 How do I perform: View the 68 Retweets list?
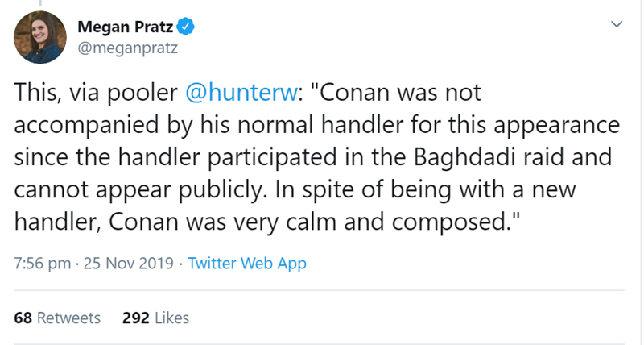[x=58, y=318]
